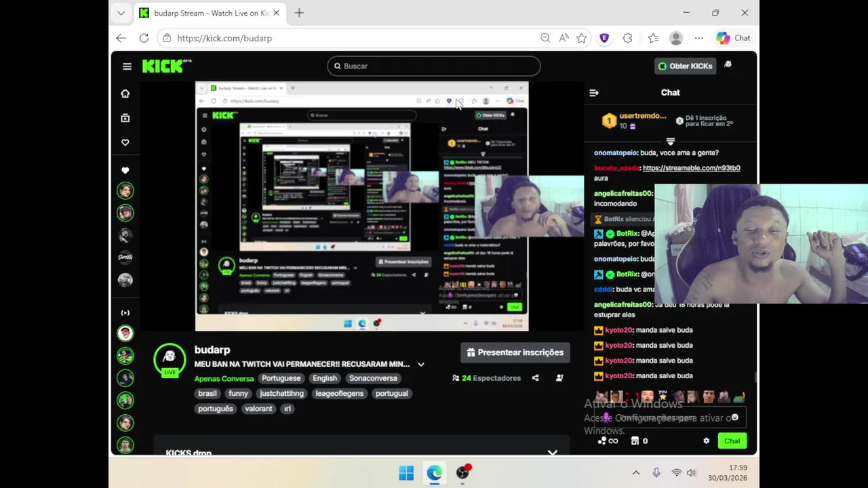Open the Apenas Conversa category link
This screenshot has width=868, height=488.
click(x=224, y=379)
